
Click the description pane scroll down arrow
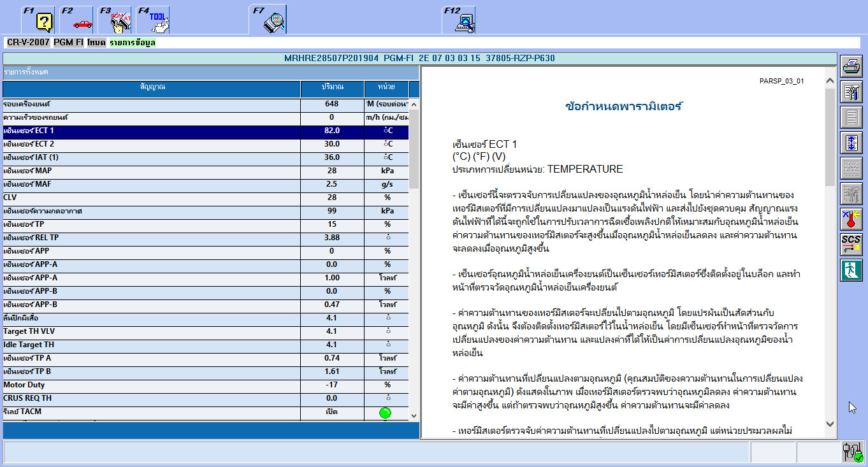[x=830, y=424]
